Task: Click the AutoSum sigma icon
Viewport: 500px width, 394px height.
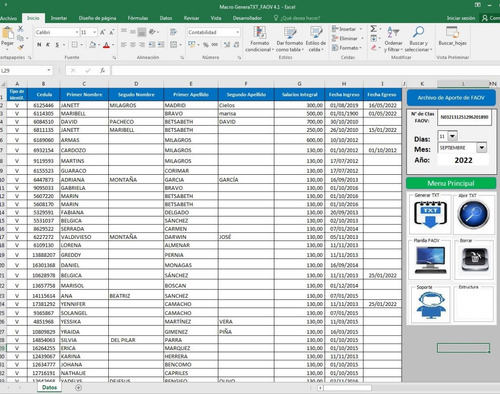Action: 374,29
